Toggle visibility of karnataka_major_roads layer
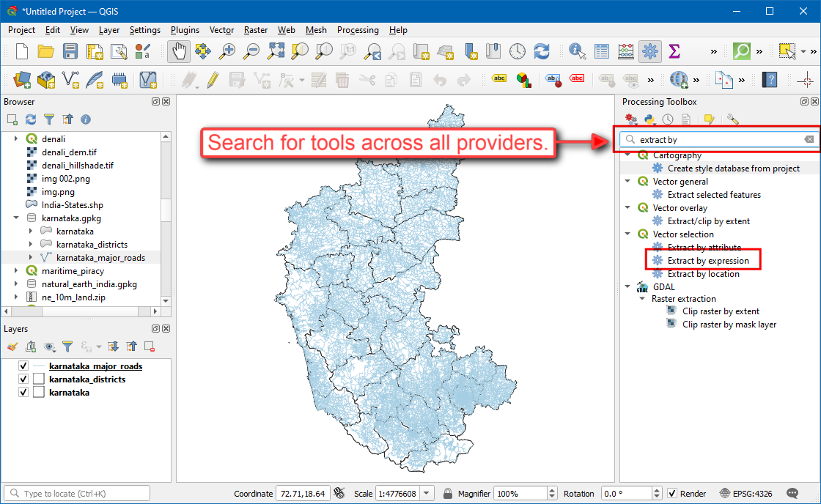The height and width of the screenshot is (504, 821). point(23,366)
